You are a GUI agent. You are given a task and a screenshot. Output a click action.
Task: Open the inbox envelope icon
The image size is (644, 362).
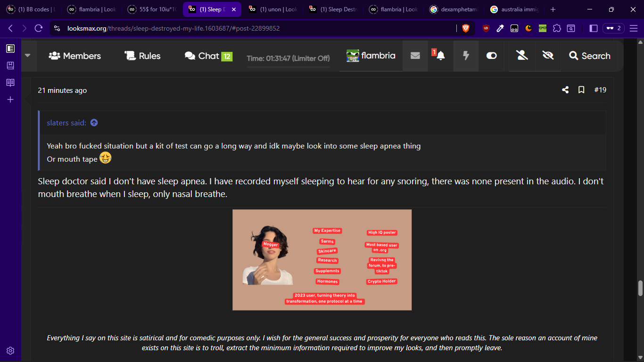coord(415,56)
